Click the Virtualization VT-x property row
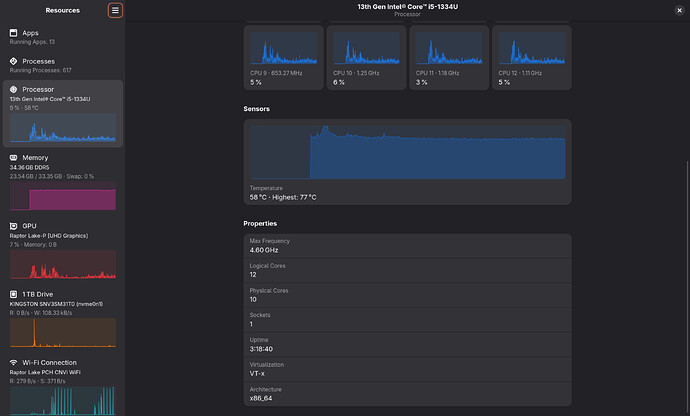The height and width of the screenshot is (416, 690). tap(407, 369)
